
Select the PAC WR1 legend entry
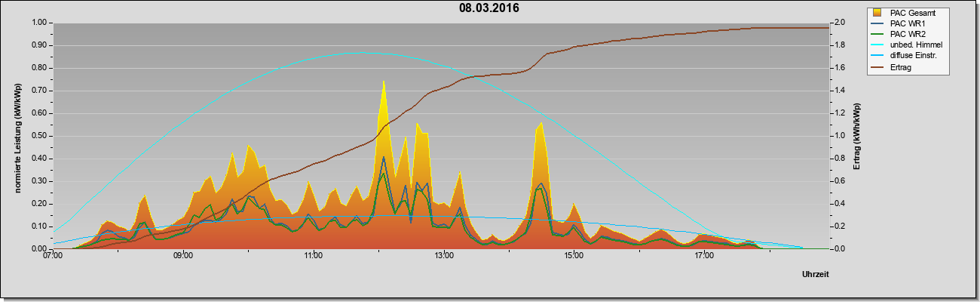pyautogui.click(x=908, y=23)
